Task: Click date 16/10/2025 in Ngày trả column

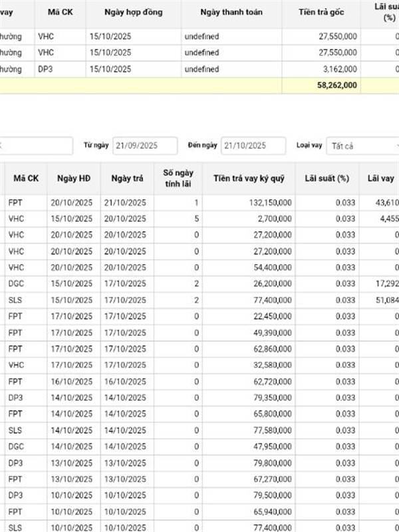Action: pos(125,382)
